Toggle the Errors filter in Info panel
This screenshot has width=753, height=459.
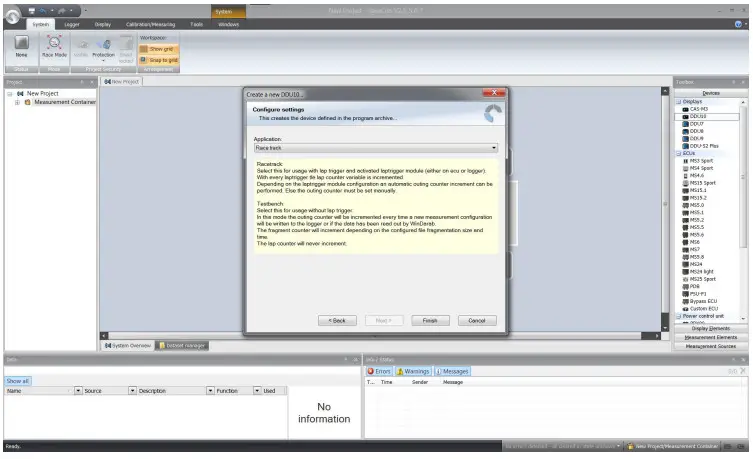click(x=379, y=372)
